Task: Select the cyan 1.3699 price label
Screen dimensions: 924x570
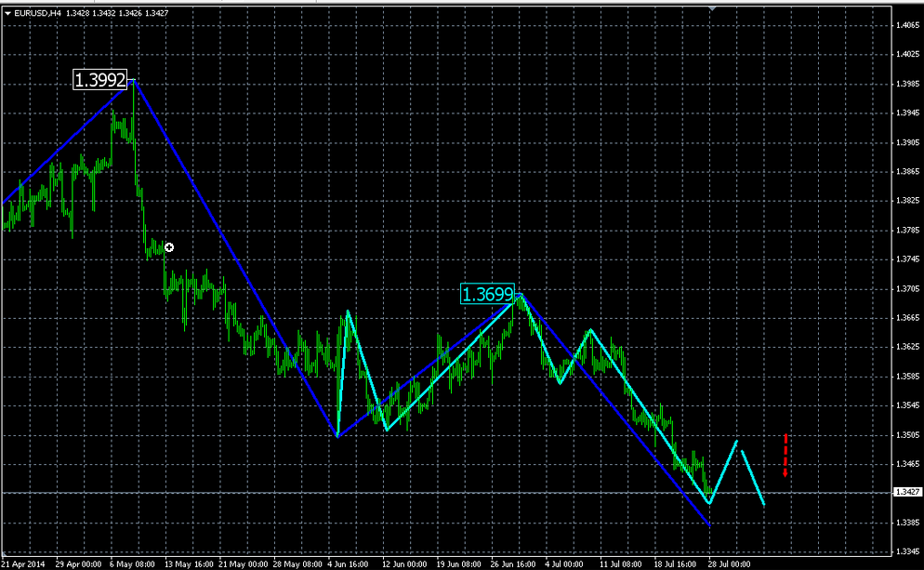Action: pyautogui.click(x=487, y=294)
